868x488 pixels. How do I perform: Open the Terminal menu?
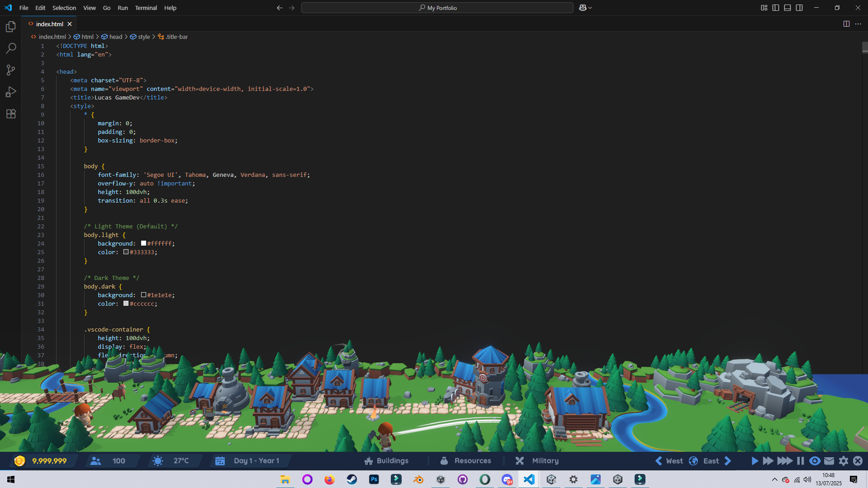(x=146, y=8)
